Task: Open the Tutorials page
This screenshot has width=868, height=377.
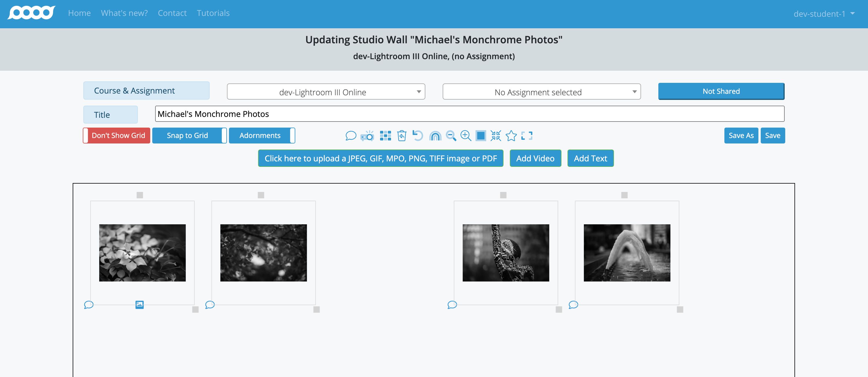Action: click(x=213, y=13)
